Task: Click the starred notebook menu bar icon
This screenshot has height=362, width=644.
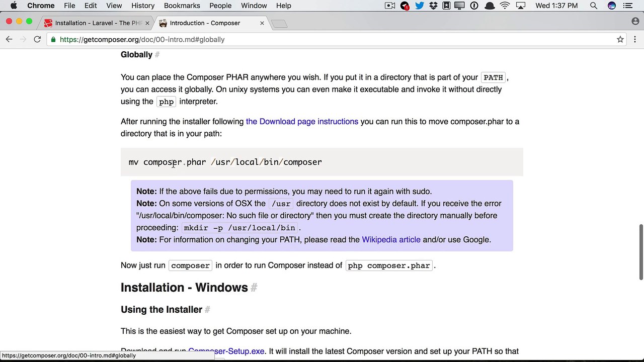Action: tap(446, 6)
